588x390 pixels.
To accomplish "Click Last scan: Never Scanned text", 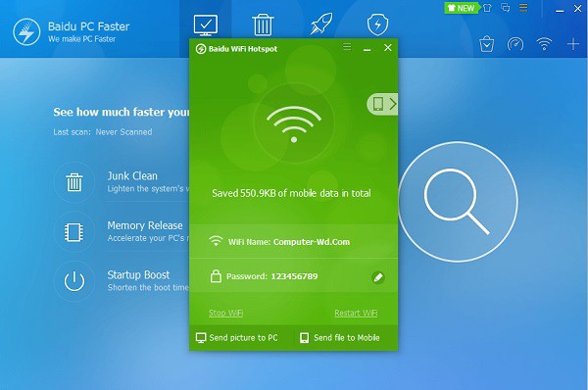I will click(103, 132).
